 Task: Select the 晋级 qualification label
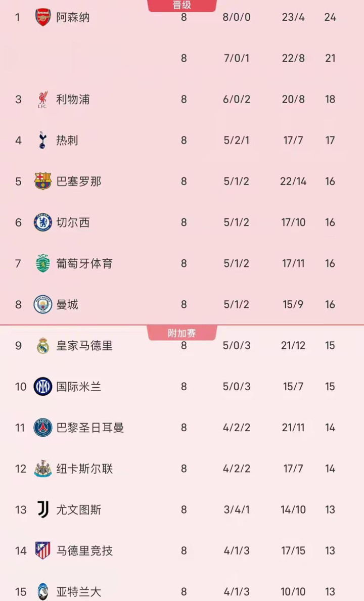182,6
